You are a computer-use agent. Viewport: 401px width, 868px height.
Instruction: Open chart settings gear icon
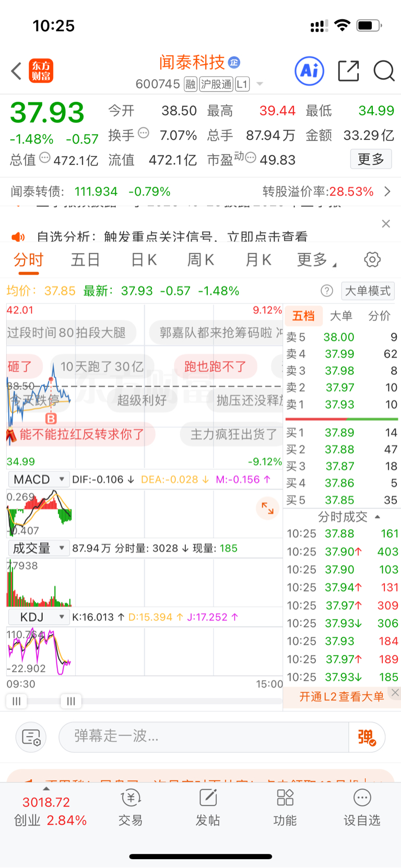pyautogui.click(x=372, y=259)
